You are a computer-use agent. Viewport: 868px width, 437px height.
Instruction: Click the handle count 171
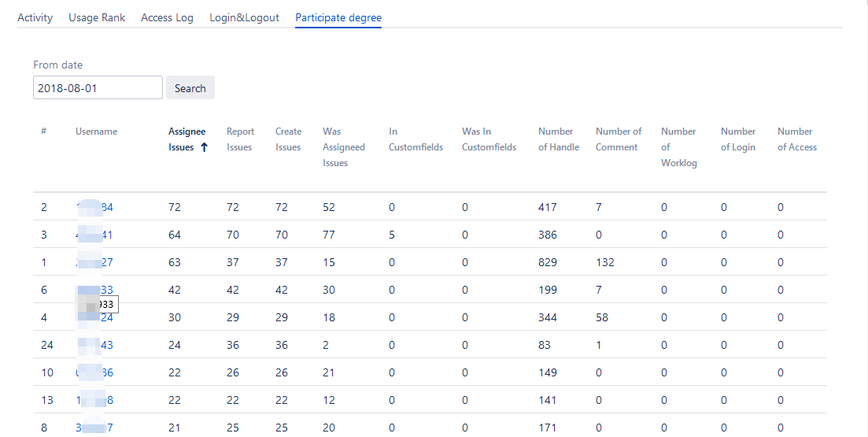click(548, 428)
